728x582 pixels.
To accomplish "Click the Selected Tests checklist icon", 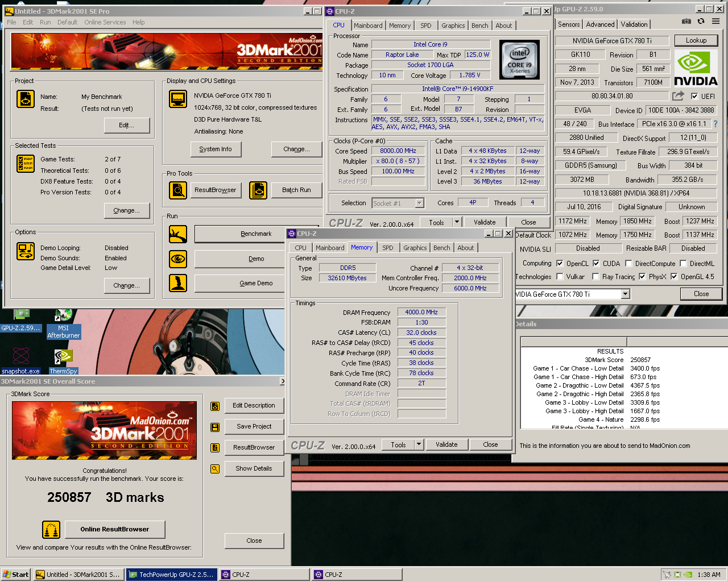I will click(26, 164).
